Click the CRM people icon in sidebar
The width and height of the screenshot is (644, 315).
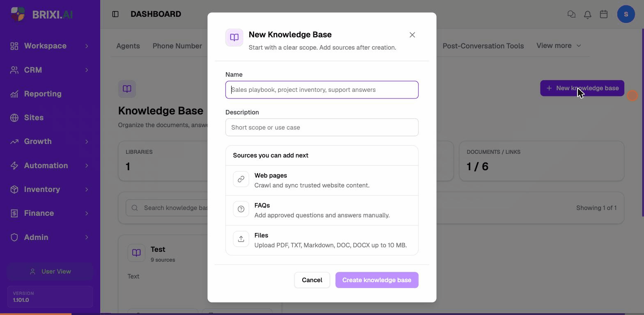14,70
